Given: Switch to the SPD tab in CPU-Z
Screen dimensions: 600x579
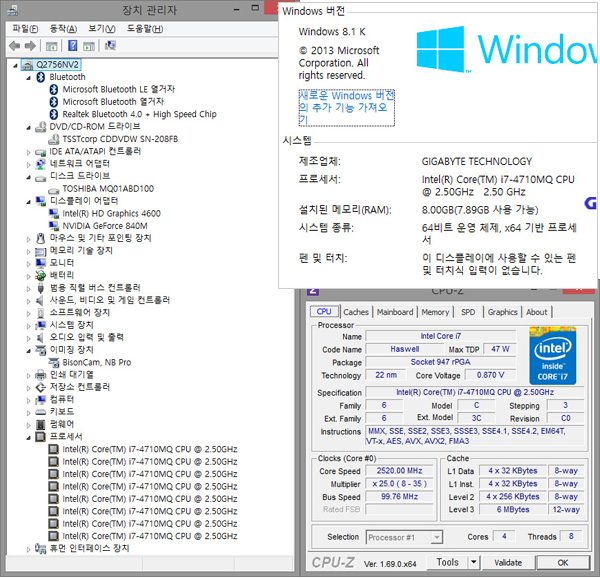Looking at the screenshot, I should [468, 312].
